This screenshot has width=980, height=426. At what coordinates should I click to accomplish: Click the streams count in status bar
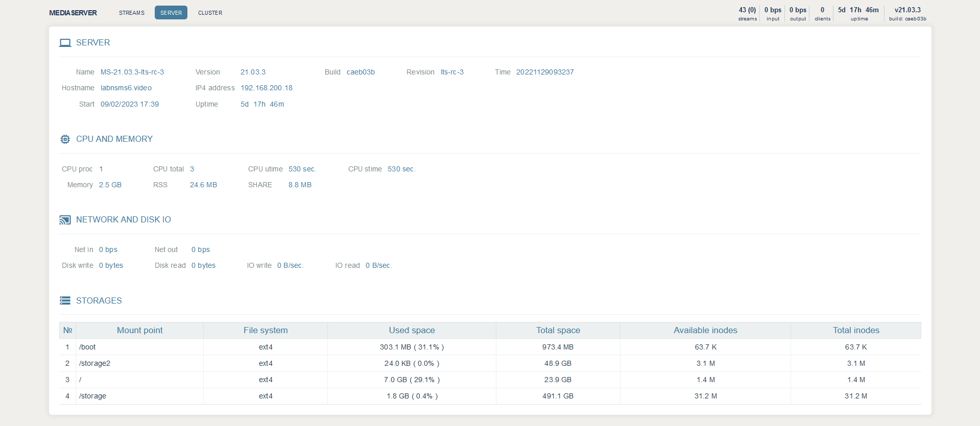[x=747, y=13]
